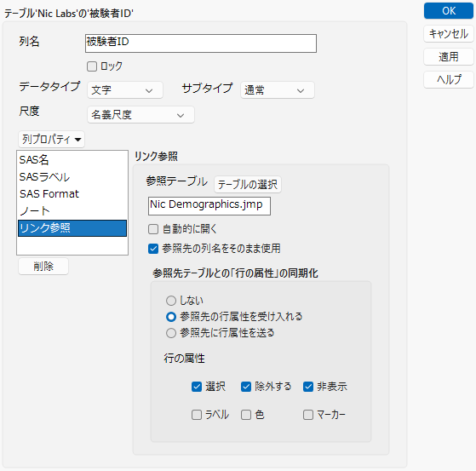Open the データタイプ dropdown showing 文字

pyautogui.click(x=125, y=90)
